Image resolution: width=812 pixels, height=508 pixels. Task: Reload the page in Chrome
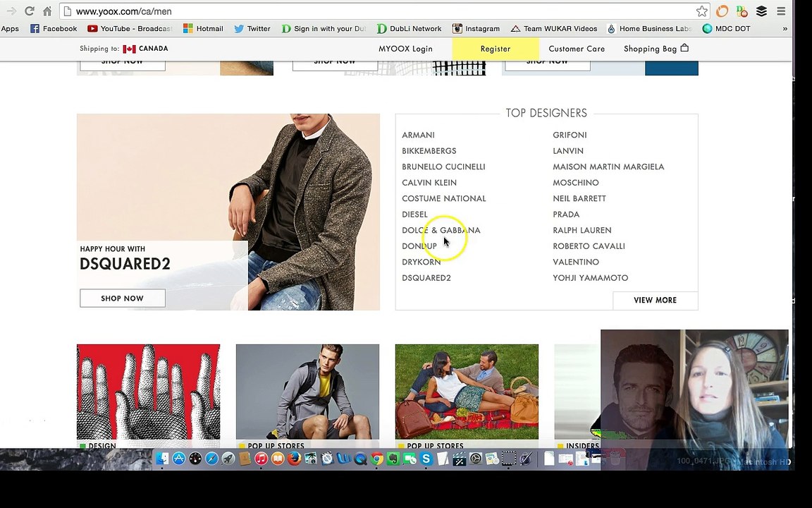30,11
